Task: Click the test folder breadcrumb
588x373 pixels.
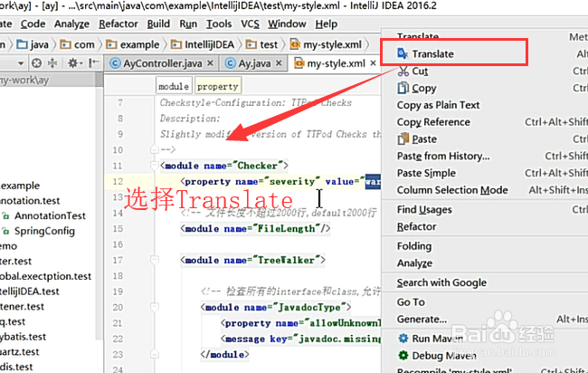Action: [x=261, y=45]
